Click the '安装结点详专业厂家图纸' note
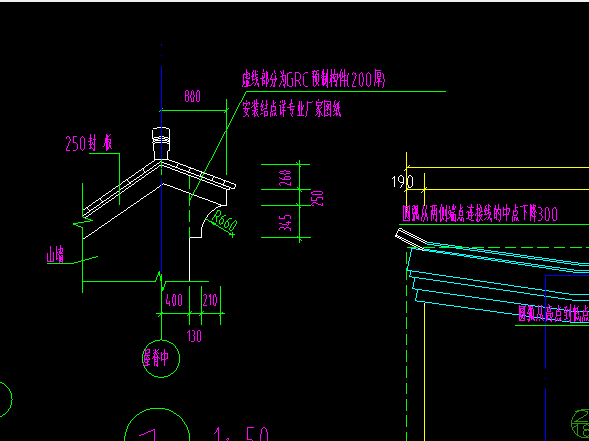Image resolution: width=589 pixels, height=441 pixels. [291, 109]
